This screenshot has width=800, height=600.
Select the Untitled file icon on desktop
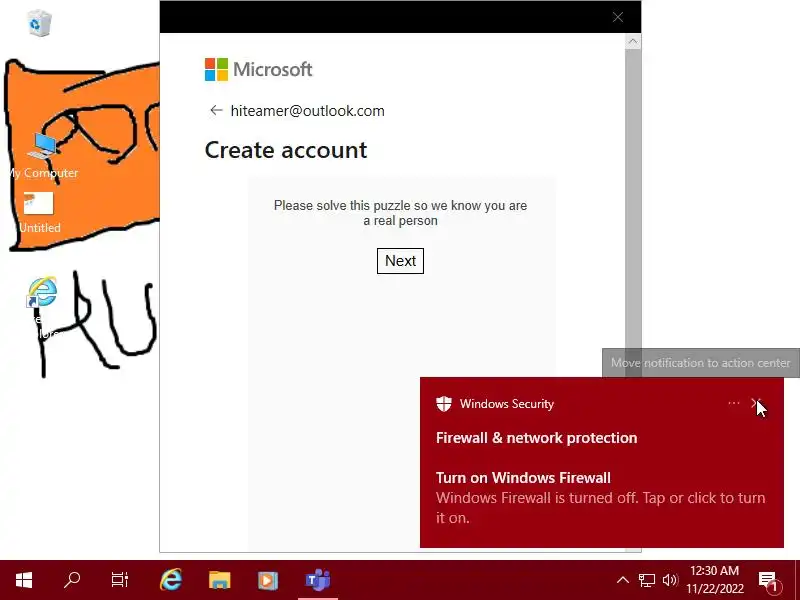pyautogui.click(x=39, y=213)
